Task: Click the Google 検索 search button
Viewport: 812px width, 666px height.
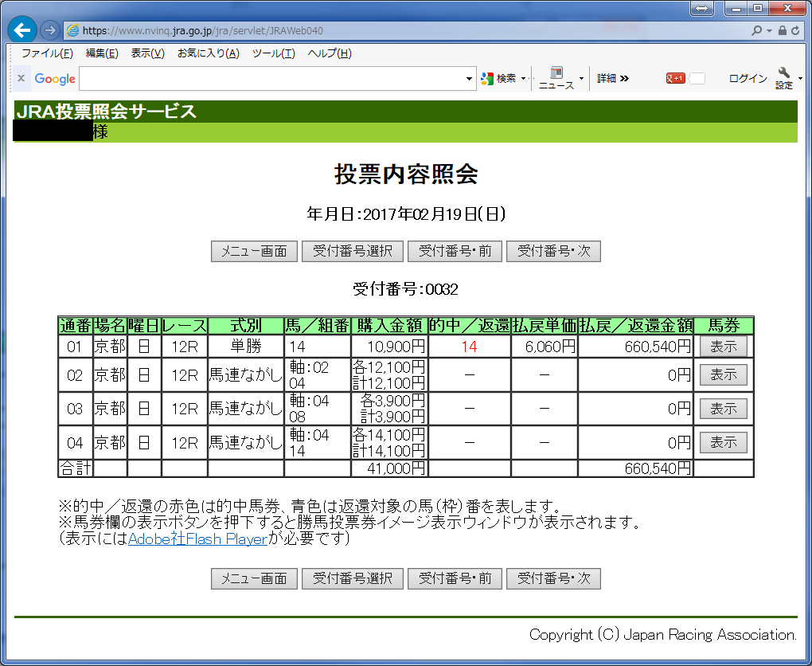Action: [x=499, y=78]
